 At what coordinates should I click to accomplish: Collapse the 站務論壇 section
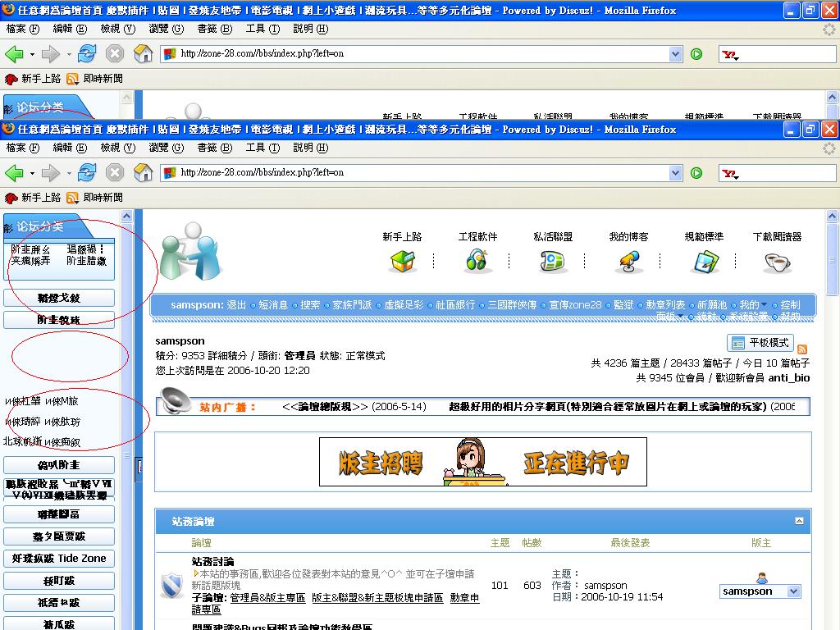[x=799, y=521]
